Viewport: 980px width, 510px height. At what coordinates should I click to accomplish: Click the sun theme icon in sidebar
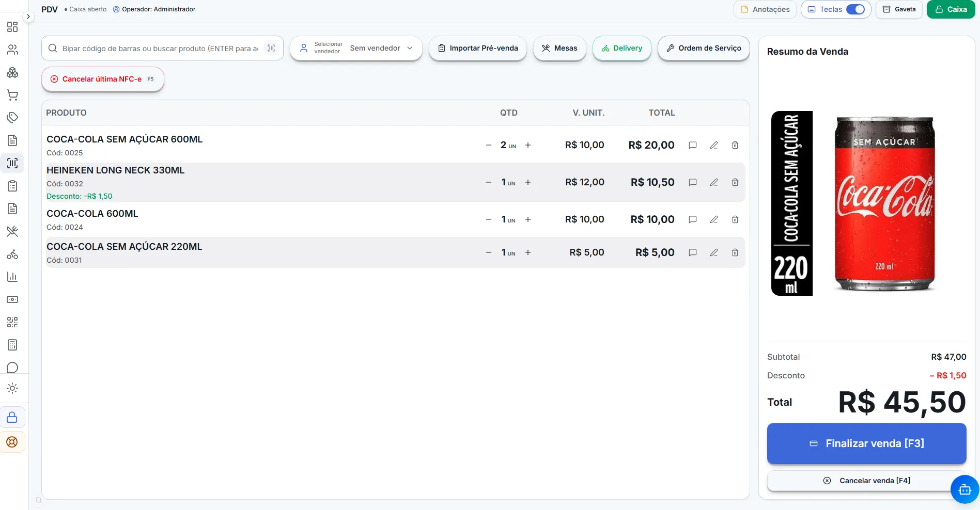(x=12, y=388)
